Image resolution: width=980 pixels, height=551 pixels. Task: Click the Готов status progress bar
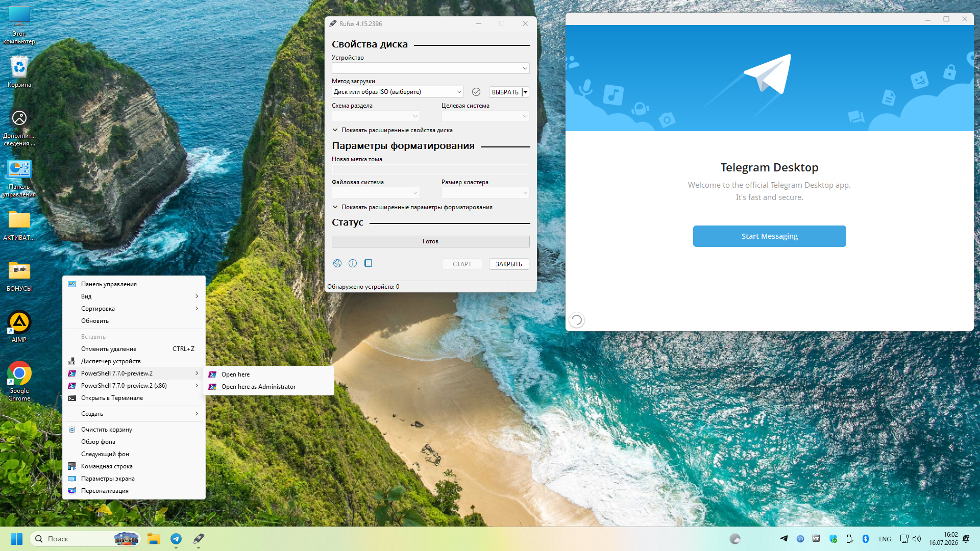pos(431,241)
